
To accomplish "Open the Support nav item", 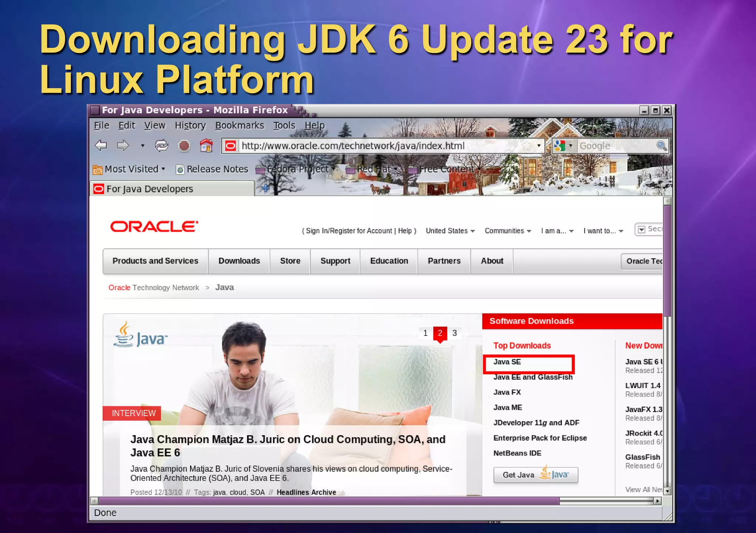I will pos(335,261).
